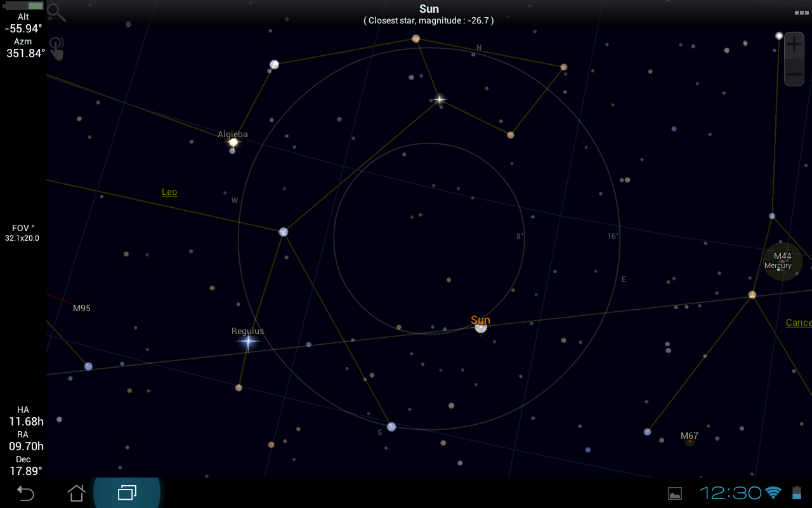
Task: Tap the Cancer constellation label
Action: (799, 323)
